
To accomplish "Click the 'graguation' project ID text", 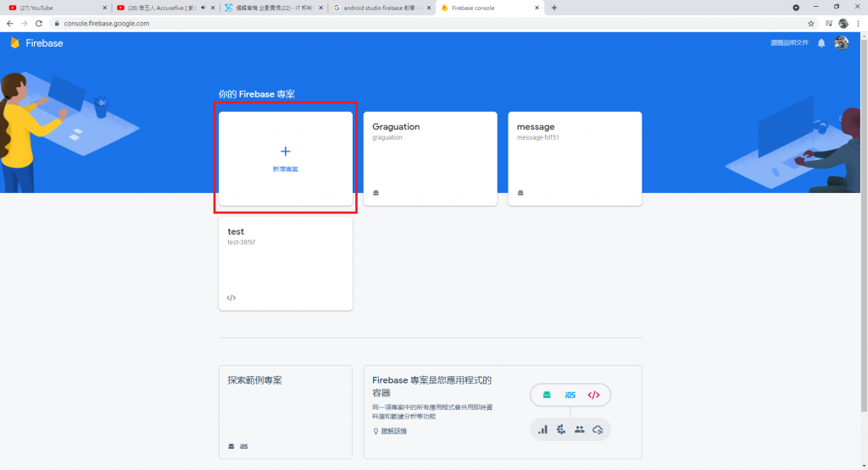I will 387,138.
